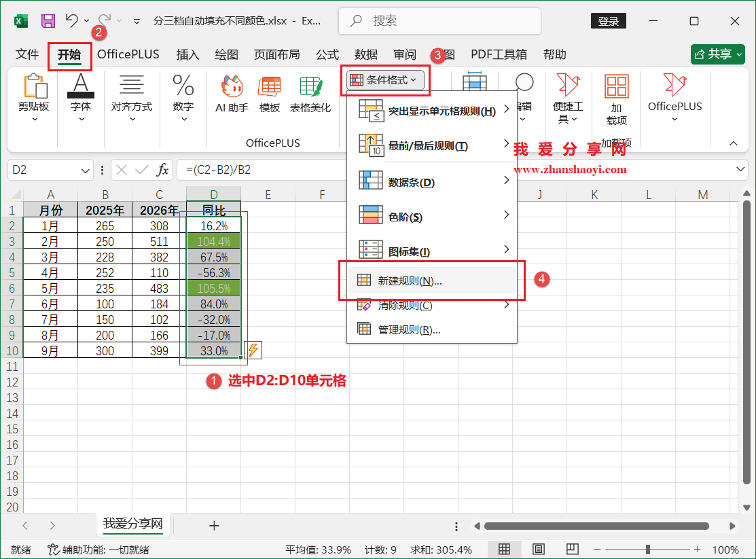Click the Save icon in title bar
This screenshot has height=559, width=756.
[x=48, y=21]
